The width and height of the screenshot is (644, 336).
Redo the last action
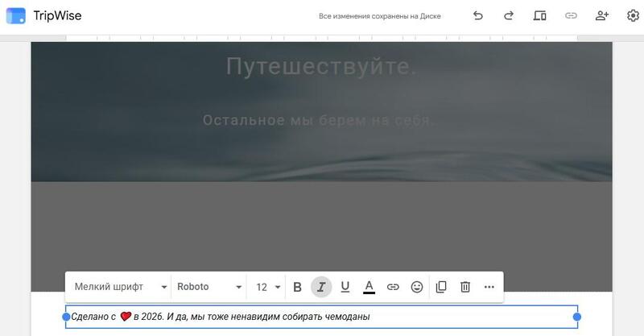tap(509, 15)
